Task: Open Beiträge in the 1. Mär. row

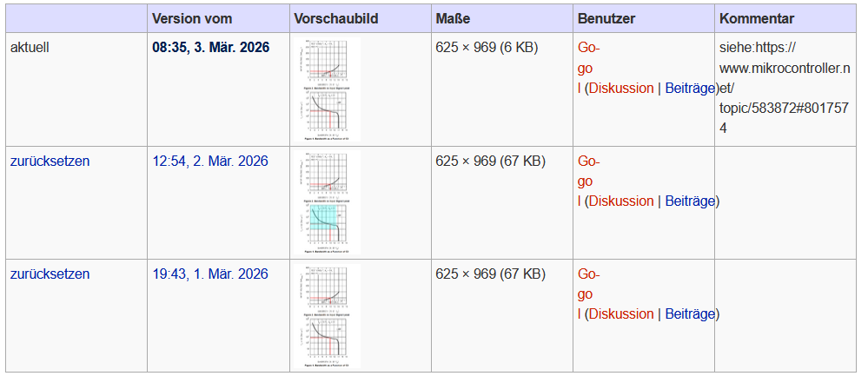Action: click(690, 313)
